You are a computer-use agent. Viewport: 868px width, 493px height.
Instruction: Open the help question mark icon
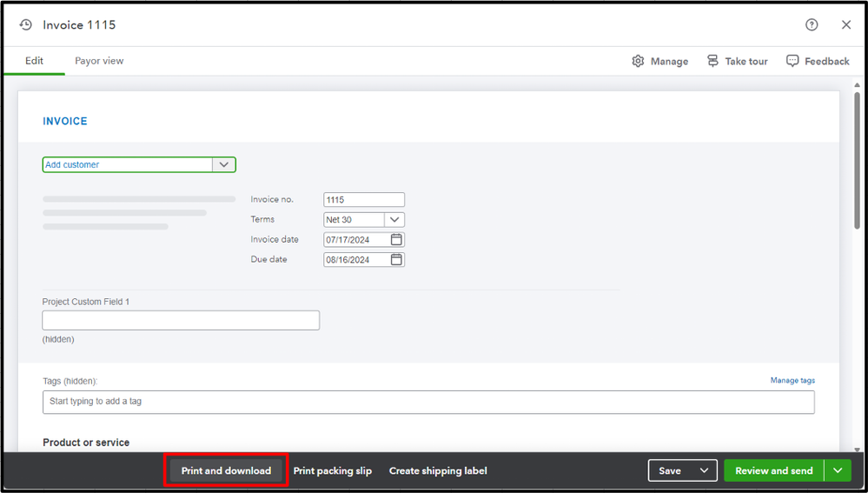(812, 25)
